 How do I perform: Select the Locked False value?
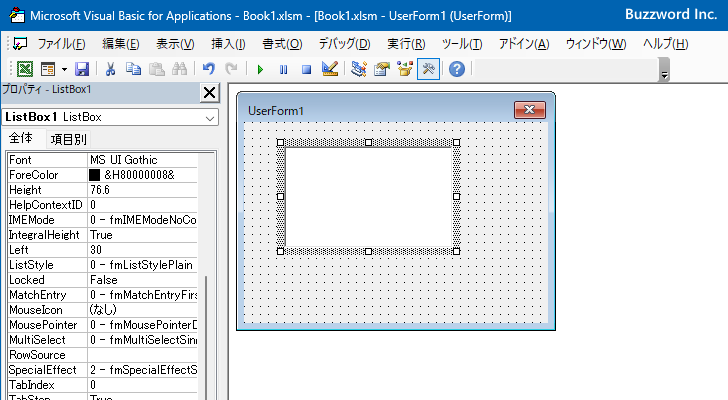coord(143,280)
